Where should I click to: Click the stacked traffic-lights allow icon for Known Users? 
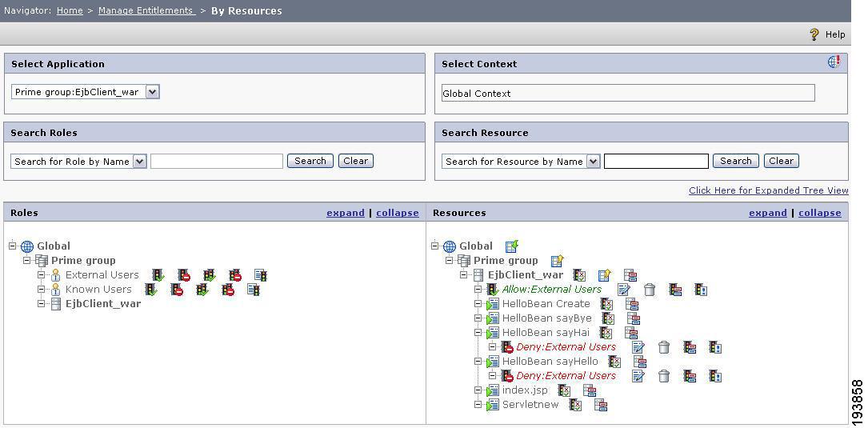[x=202, y=290]
